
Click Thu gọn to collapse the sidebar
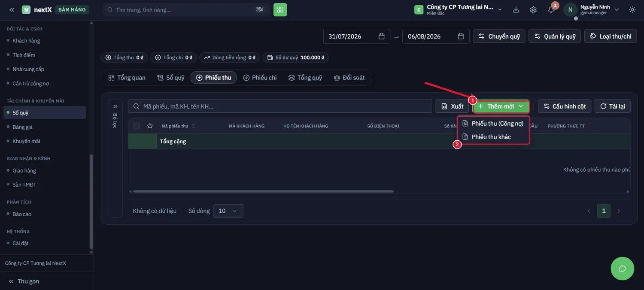tap(24, 281)
